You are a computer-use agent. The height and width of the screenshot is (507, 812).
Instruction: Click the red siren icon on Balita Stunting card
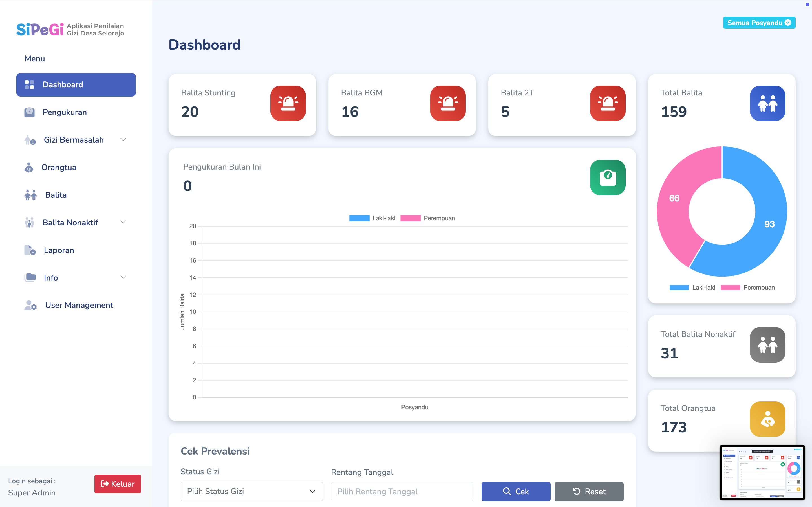click(x=288, y=103)
